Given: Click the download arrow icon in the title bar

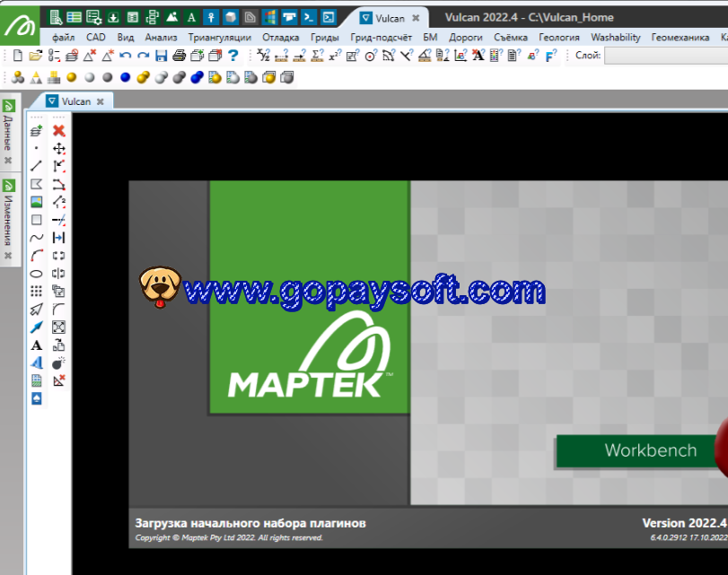Looking at the screenshot, I should pyautogui.click(x=113, y=18).
